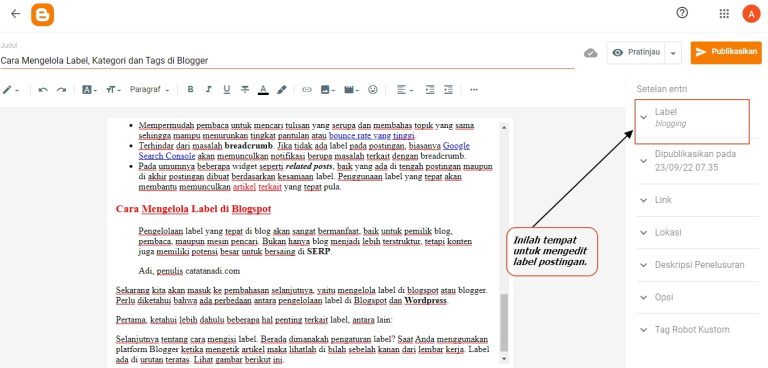Click the 'Setelan entri' heading
The image size is (768, 368).
coord(661,89)
